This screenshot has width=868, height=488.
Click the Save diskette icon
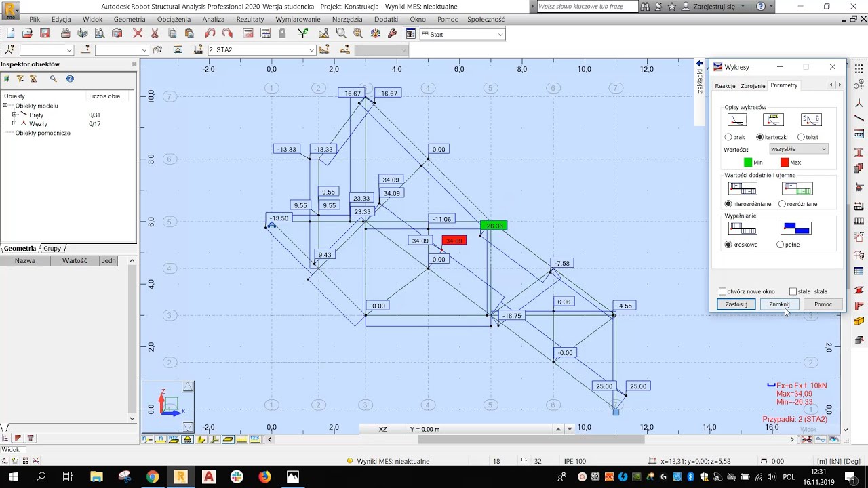(x=45, y=33)
